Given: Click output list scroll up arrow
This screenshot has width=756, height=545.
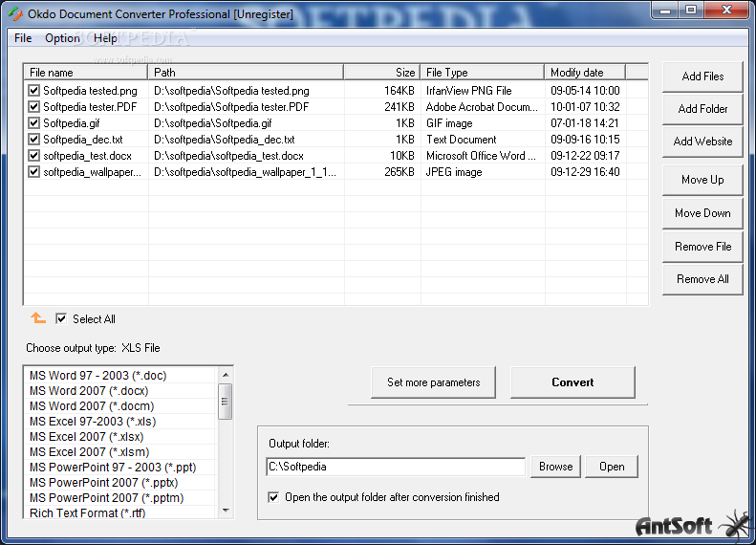Looking at the screenshot, I should tap(226, 375).
